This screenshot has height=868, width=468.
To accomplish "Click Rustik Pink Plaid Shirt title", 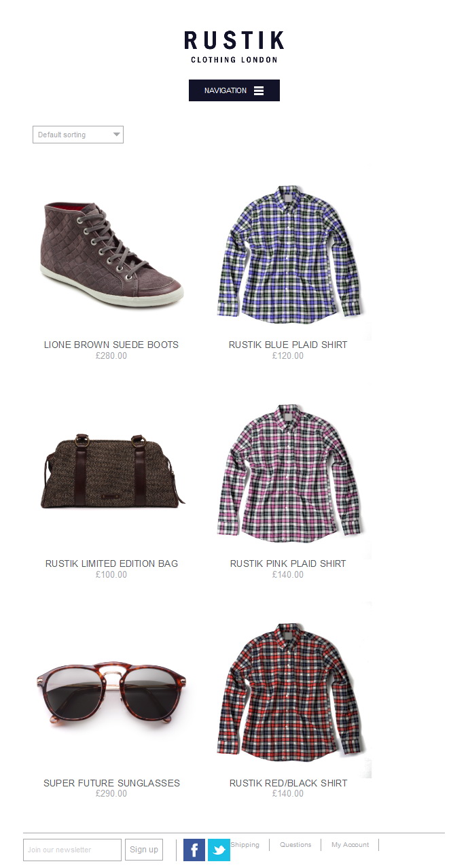I will click(x=288, y=563).
